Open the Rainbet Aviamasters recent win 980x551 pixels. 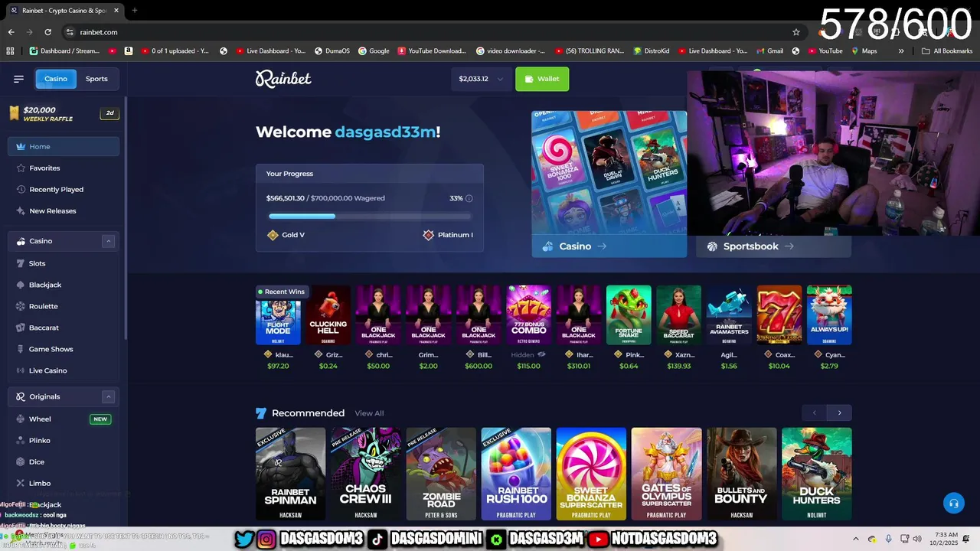click(729, 315)
